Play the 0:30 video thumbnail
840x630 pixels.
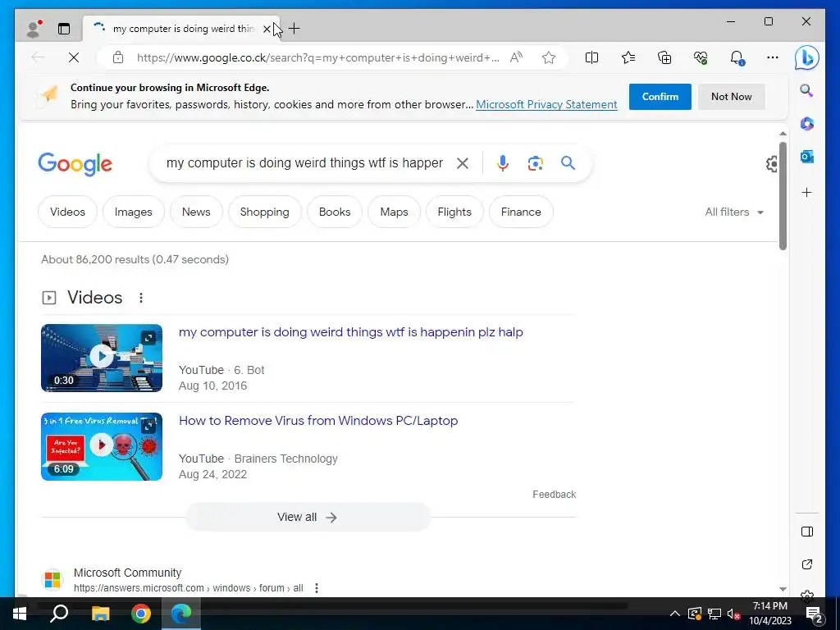pyautogui.click(x=102, y=358)
